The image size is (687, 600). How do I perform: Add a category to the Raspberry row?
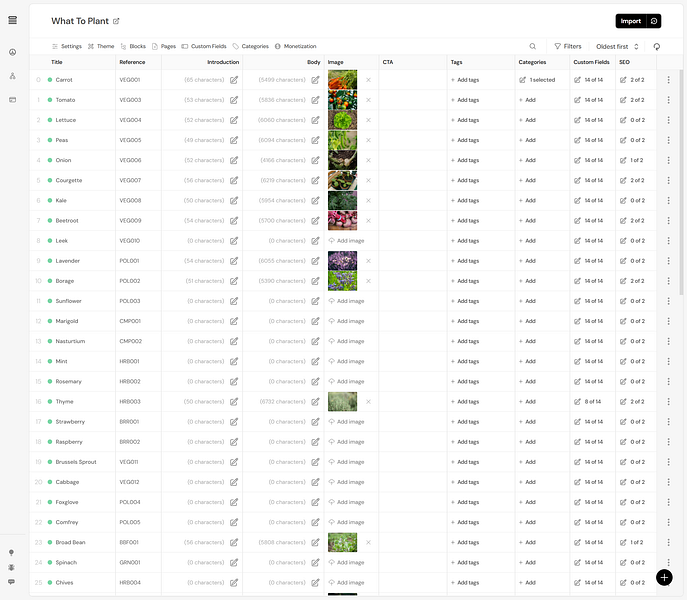(x=528, y=442)
